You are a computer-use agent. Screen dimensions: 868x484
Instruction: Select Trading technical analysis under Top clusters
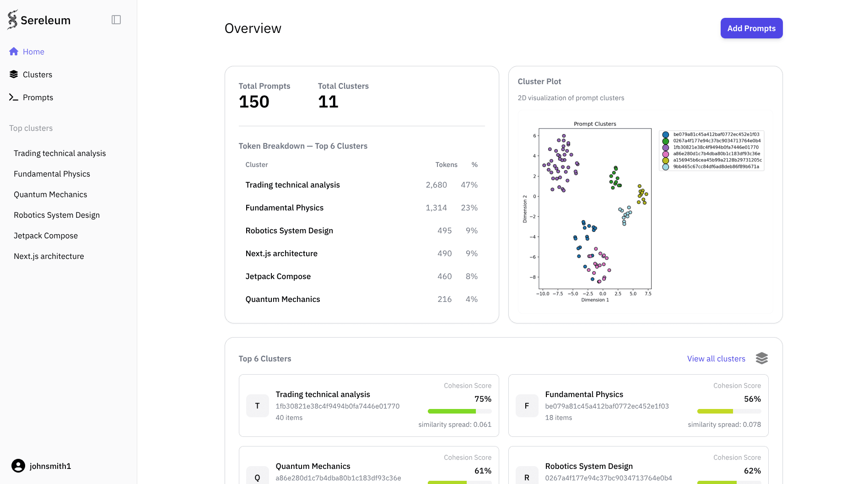pyautogui.click(x=60, y=153)
